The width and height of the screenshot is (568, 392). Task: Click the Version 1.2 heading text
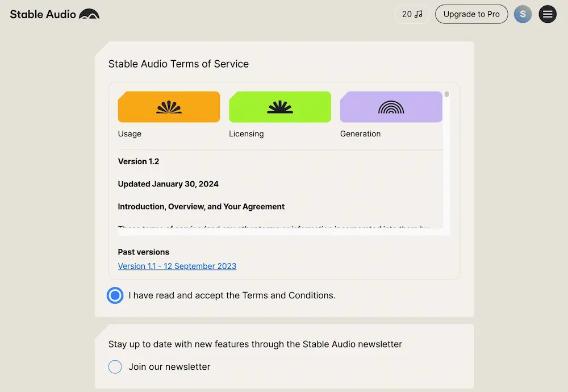(139, 161)
